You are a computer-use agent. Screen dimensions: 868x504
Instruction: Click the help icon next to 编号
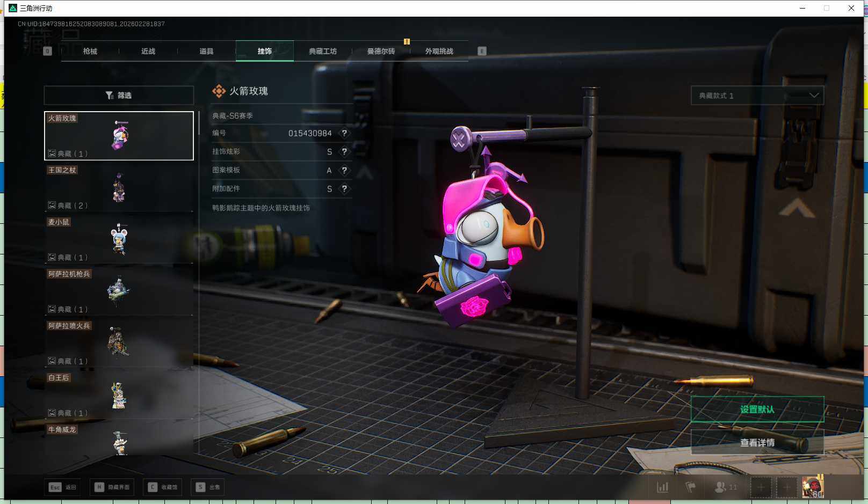click(344, 133)
